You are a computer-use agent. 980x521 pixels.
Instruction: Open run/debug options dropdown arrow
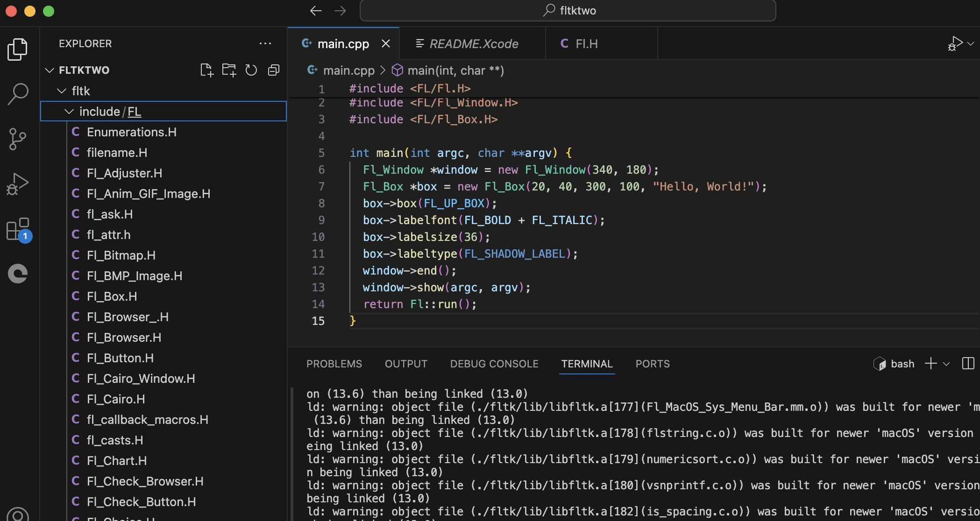(971, 43)
